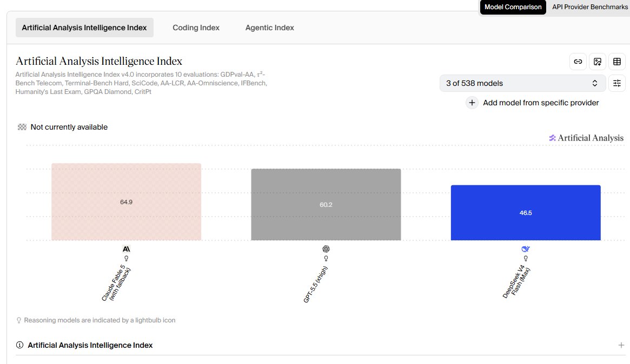Screen dimensions: 630x364
Task: Switch to API Provider Benchmarks
Action: tap(590, 7)
